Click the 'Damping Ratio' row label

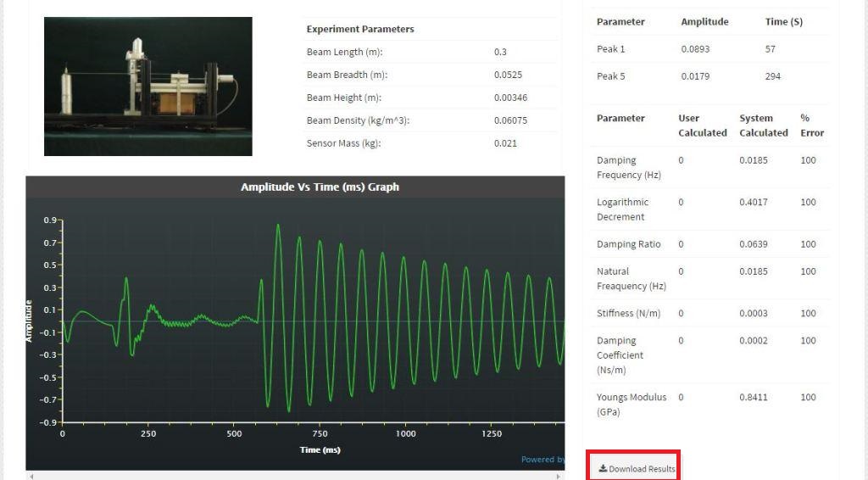629,243
